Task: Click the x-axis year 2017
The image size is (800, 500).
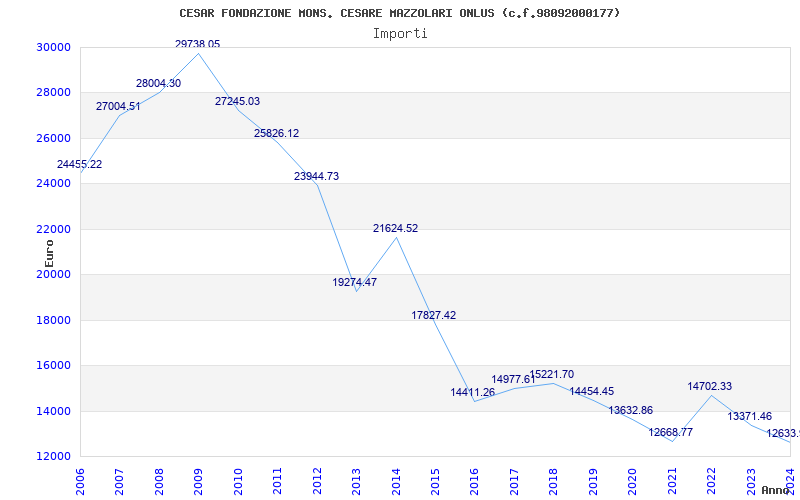Action: coord(514,481)
